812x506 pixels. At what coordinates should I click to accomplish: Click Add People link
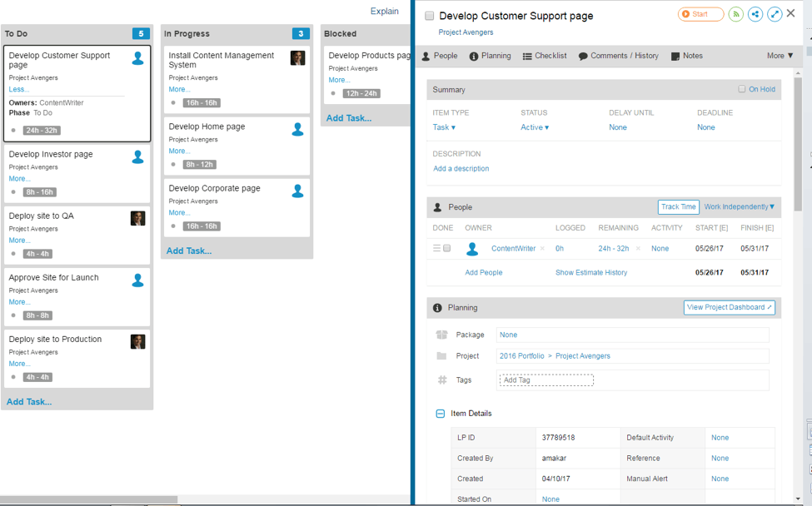coord(484,273)
